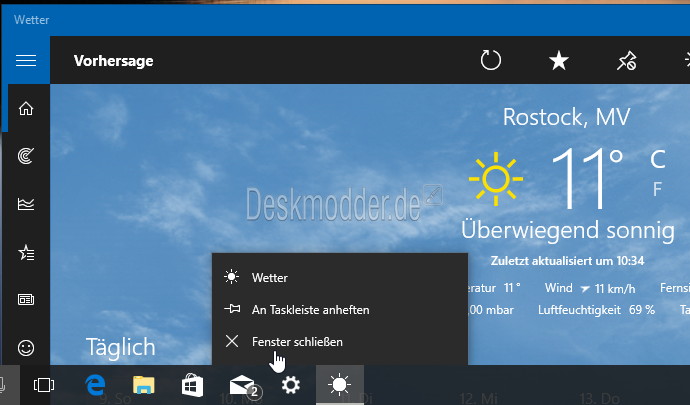Viewport: 690px width, 405px height.
Task: Open the weather news section
Action: click(x=26, y=300)
